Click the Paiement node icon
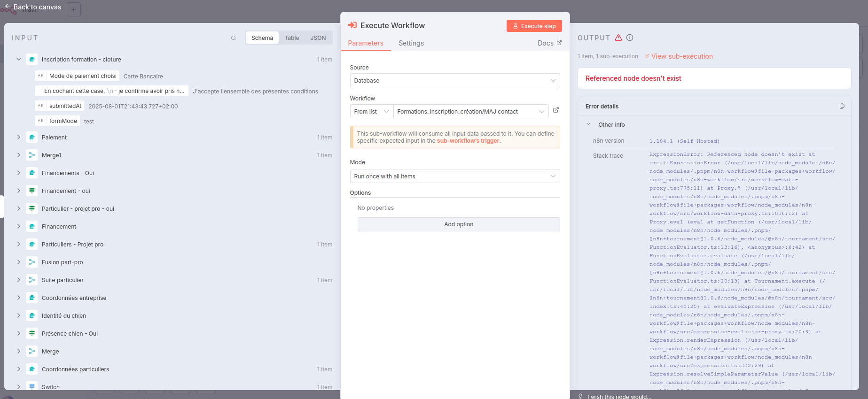Viewport: 868px width, 399px height. coord(32,138)
